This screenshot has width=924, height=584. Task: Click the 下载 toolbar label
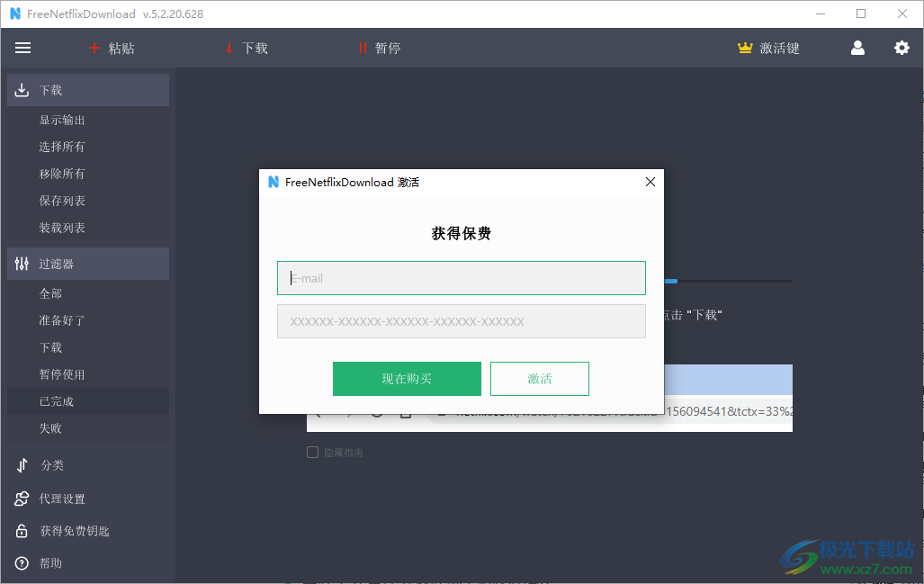click(255, 49)
